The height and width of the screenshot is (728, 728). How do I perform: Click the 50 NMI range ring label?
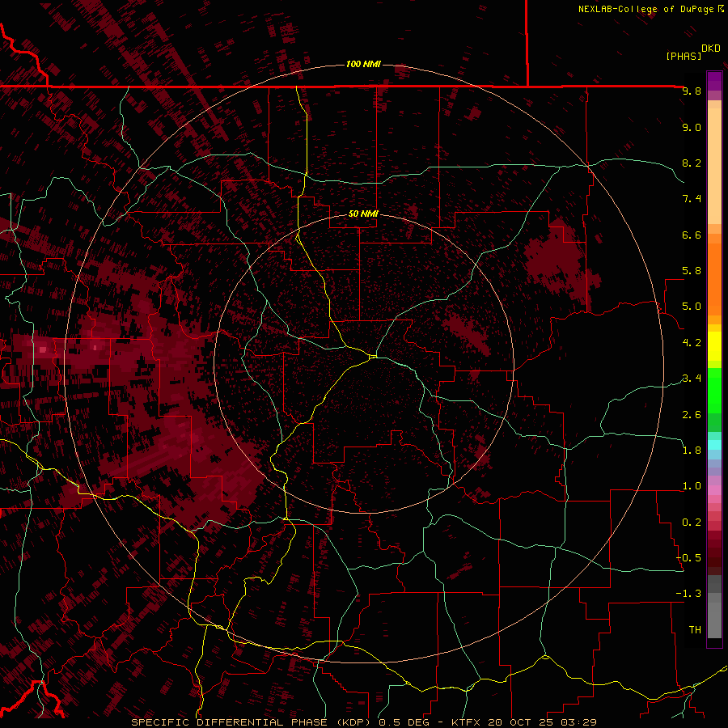tap(363, 214)
